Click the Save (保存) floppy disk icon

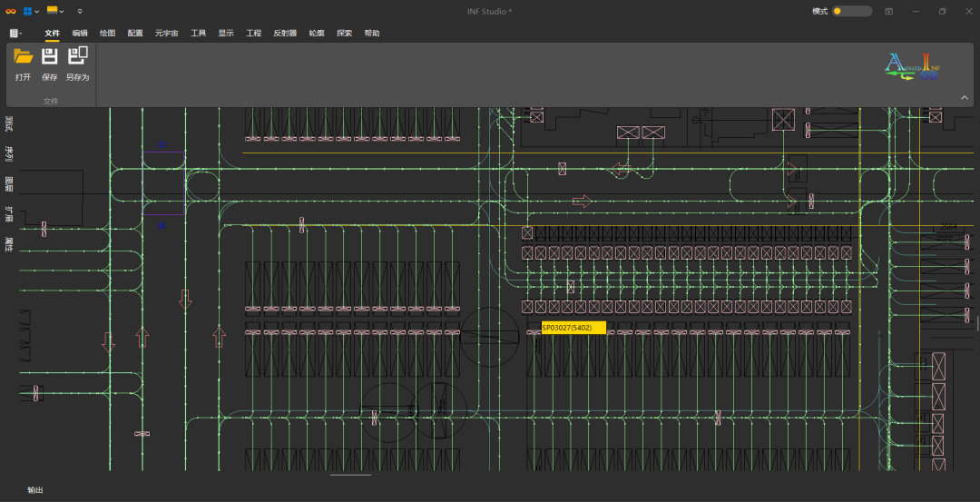(x=50, y=57)
